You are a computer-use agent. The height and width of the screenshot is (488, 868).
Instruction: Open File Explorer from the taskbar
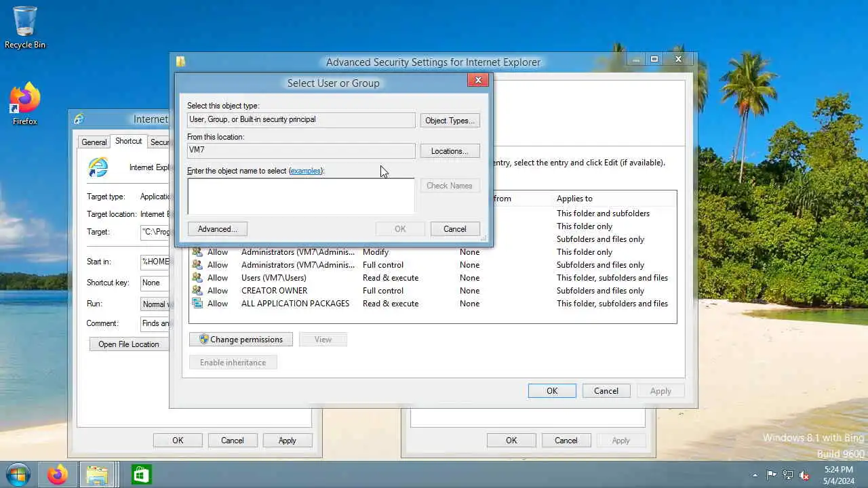(97, 474)
